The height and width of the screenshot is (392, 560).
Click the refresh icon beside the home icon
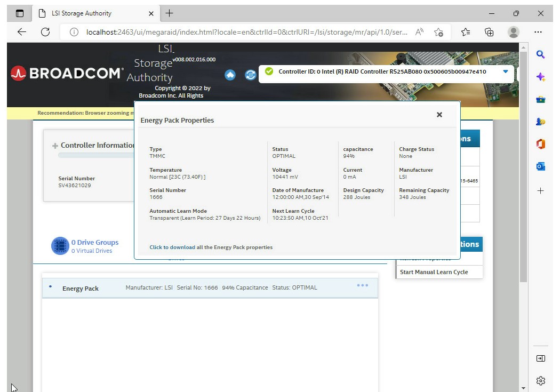point(250,75)
